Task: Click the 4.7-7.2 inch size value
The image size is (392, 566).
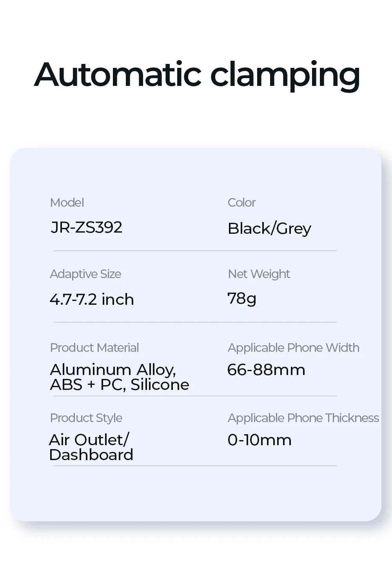Action: (92, 299)
